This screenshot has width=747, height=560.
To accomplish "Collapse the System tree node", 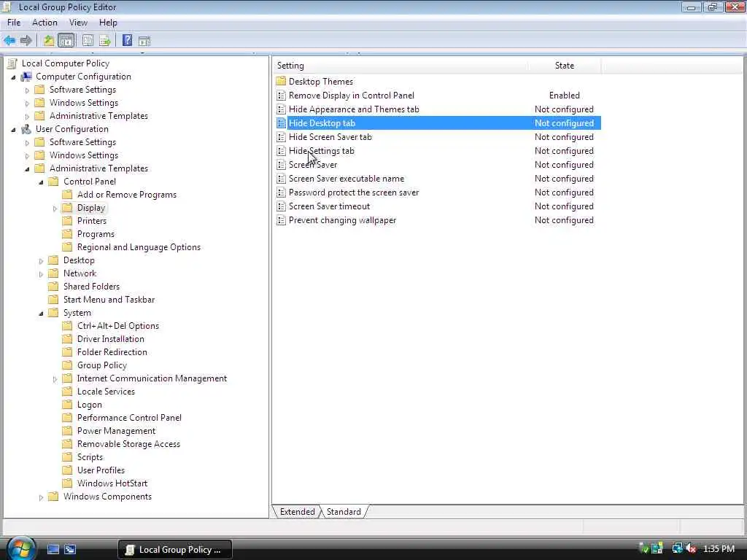I will point(41,314).
